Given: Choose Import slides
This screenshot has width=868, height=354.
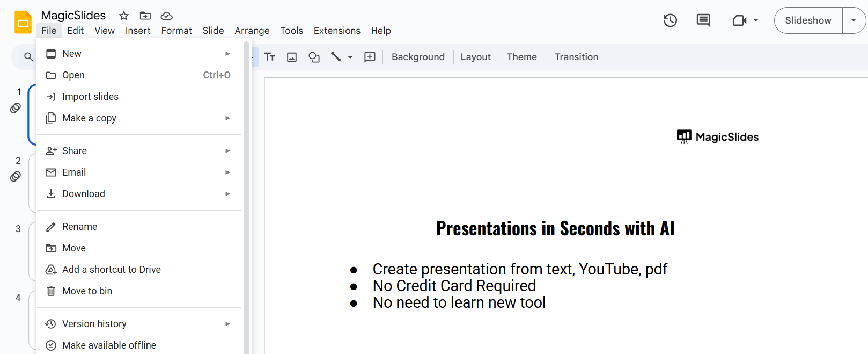Looking at the screenshot, I should click(139, 97).
